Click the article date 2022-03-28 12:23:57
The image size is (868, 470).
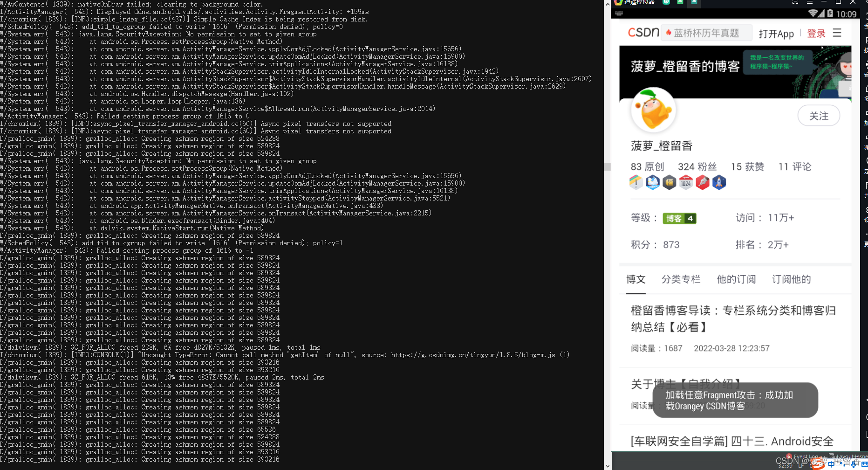click(x=731, y=348)
